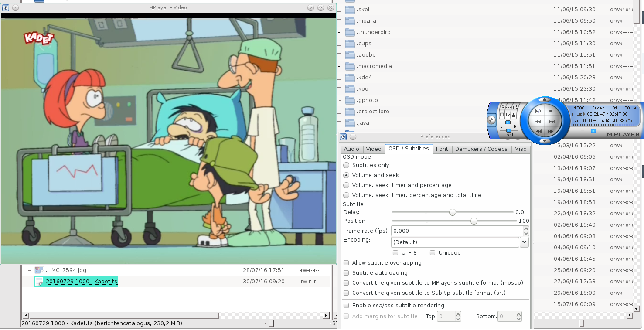Image resolution: width=644 pixels, height=330 pixels.
Task: Click the .thunderbird folder icon
Action: click(350, 32)
